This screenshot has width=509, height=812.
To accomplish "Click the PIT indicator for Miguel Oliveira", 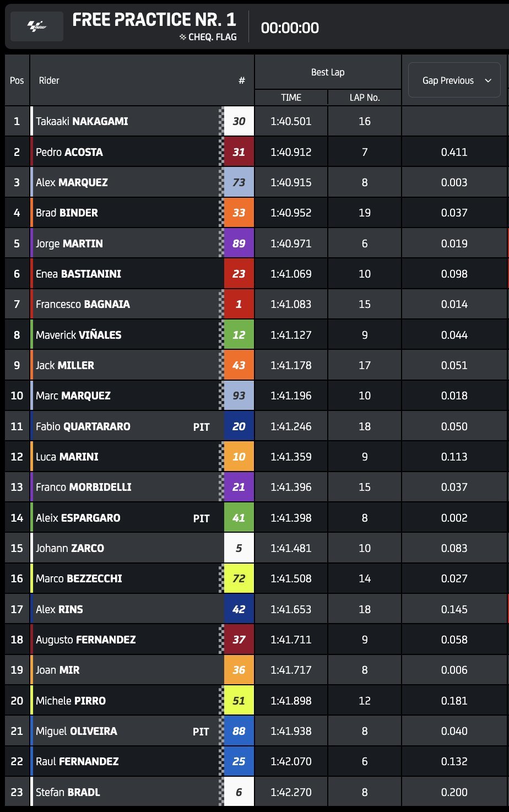I will pos(202,732).
